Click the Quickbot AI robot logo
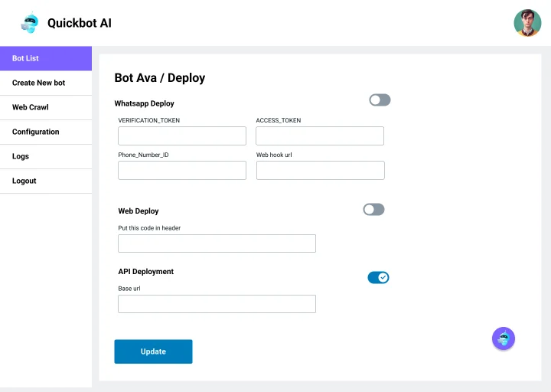This screenshot has height=392, width=551. [30, 23]
